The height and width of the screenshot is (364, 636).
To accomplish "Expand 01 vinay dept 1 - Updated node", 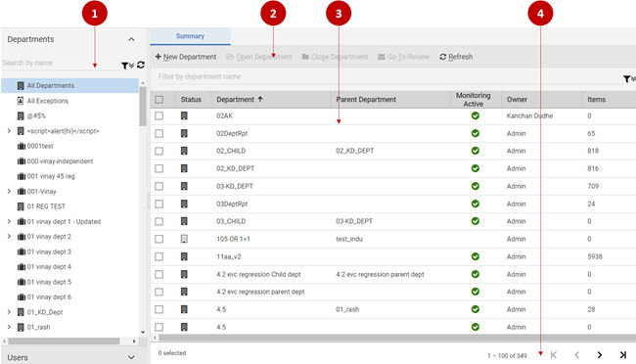I will pyautogui.click(x=9, y=221).
